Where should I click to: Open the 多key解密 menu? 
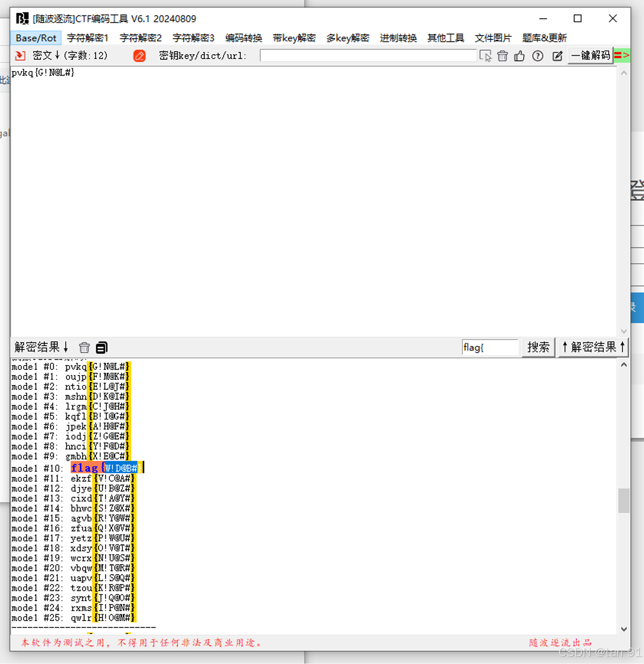(x=348, y=38)
